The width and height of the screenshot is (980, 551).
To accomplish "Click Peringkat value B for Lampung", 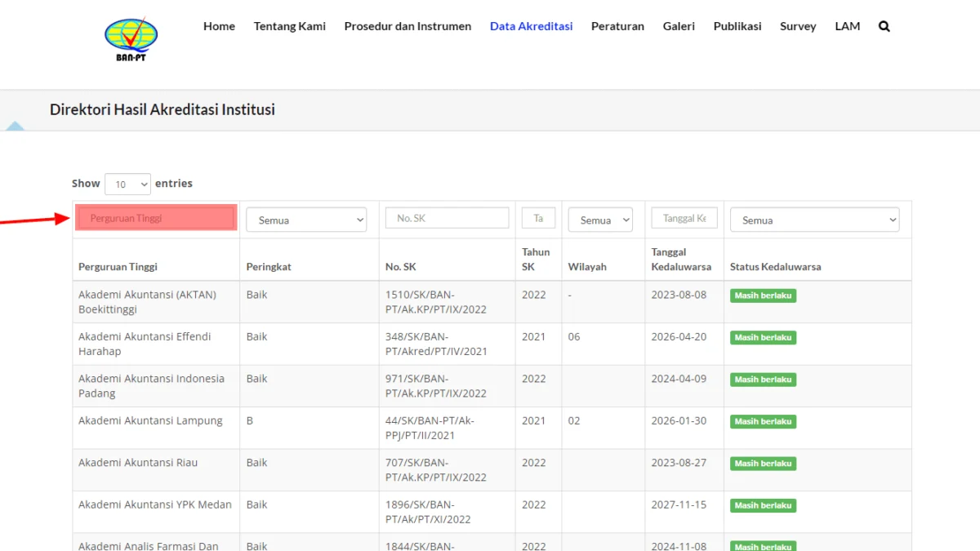I will click(250, 420).
